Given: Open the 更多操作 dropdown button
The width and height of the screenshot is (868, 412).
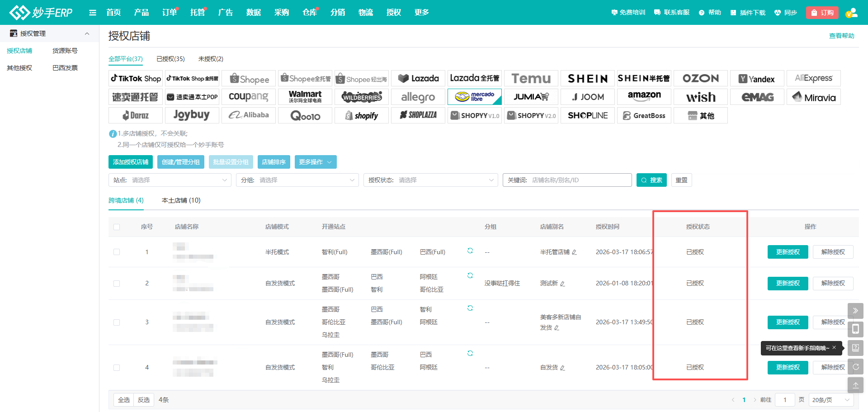Looking at the screenshot, I should [x=315, y=162].
